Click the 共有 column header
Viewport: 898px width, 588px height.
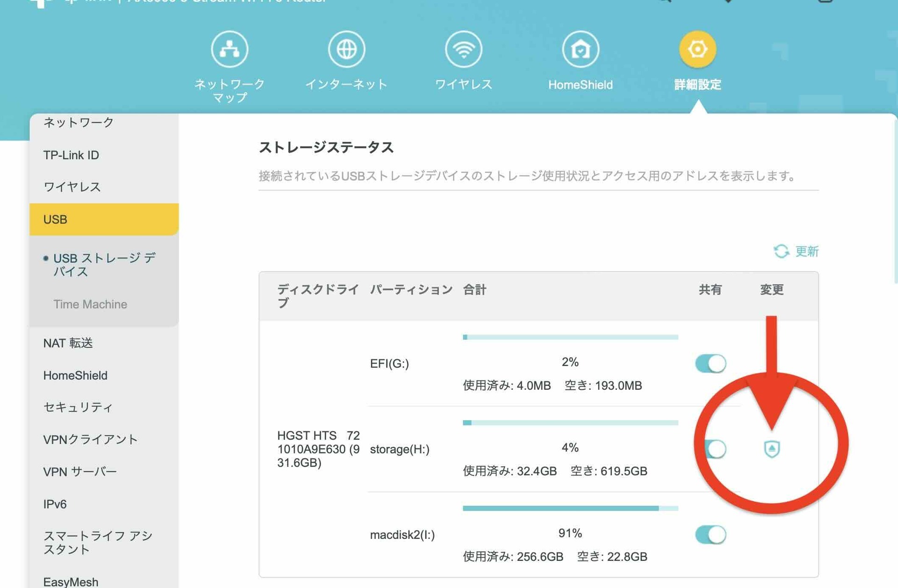click(710, 289)
